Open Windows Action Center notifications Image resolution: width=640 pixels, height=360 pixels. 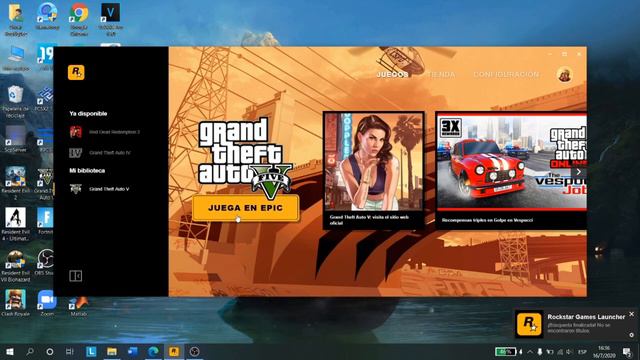click(627, 351)
